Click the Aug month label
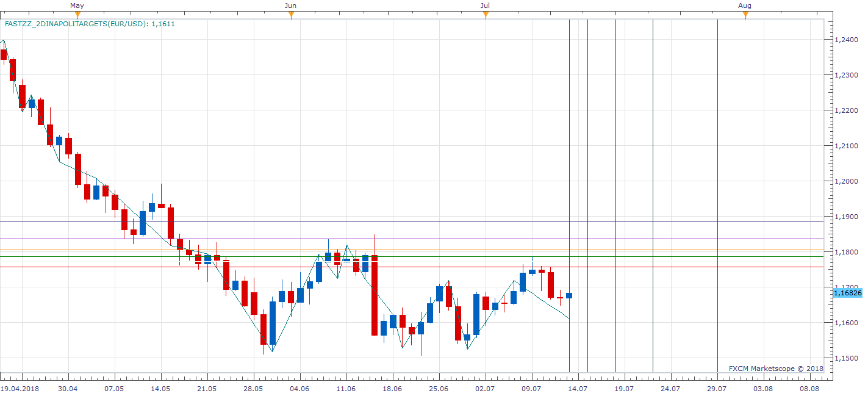Image resolution: width=868 pixels, height=396 pixels. (x=745, y=5)
